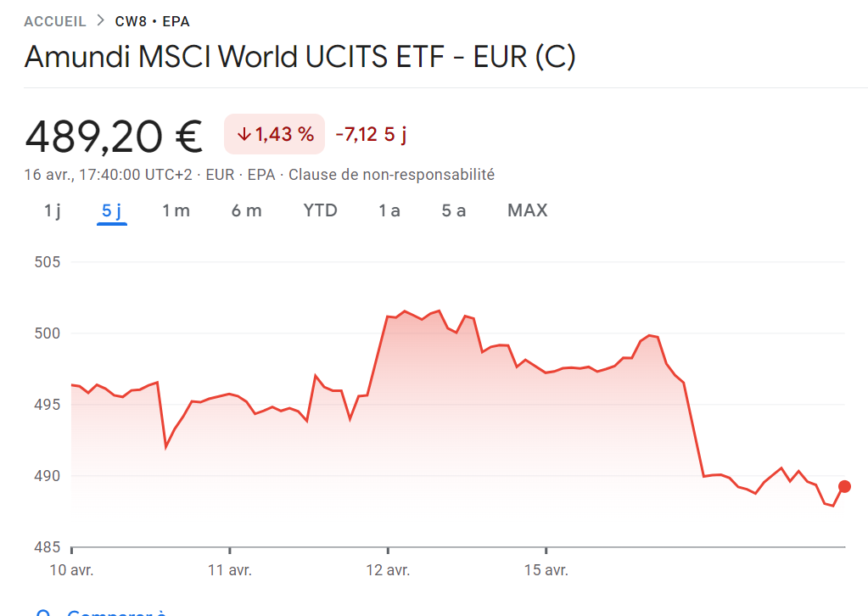Screen dimensions: 868x616
Task: Click the CW8 • EPA ticker breadcrumb
Action: (153, 21)
